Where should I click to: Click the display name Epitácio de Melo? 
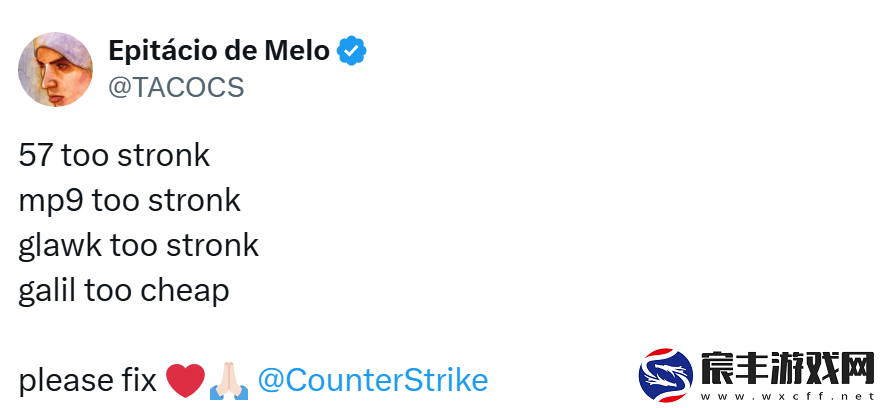click(219, 51)
